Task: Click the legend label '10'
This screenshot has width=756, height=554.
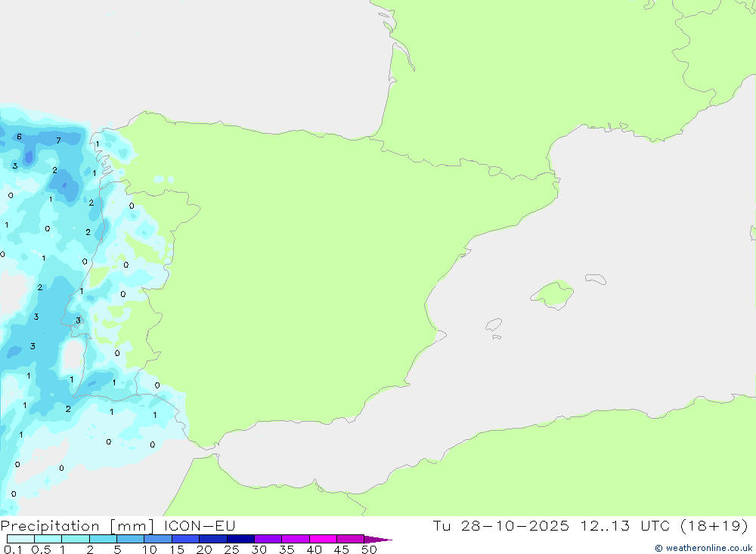Action: point(150,549)
